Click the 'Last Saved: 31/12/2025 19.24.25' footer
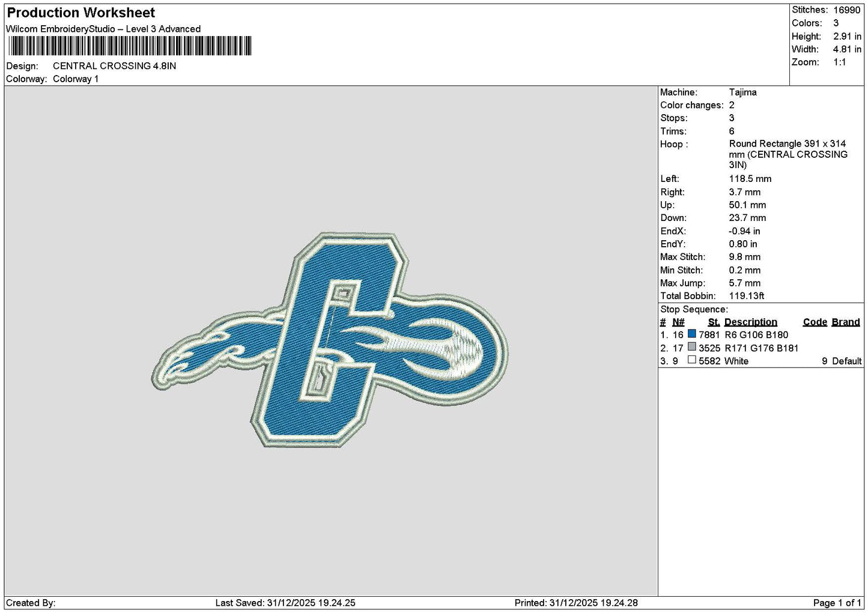868x613 pixels. pos(285,603)
